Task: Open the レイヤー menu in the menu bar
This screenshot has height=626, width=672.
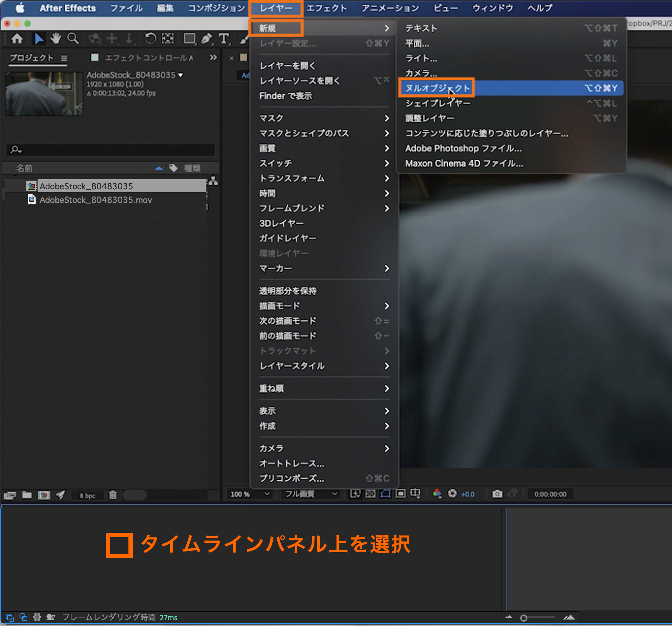Action: [276, 8]
